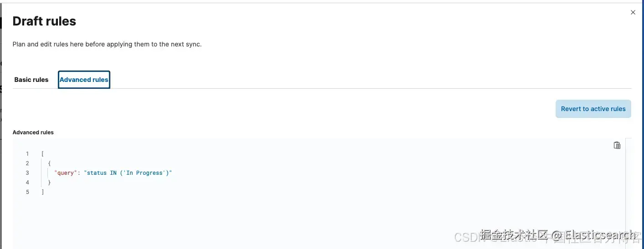Viewport: 644px width, 249px height.
Task: Close the Draft rules flyout
Action: [x=633, y=12]
